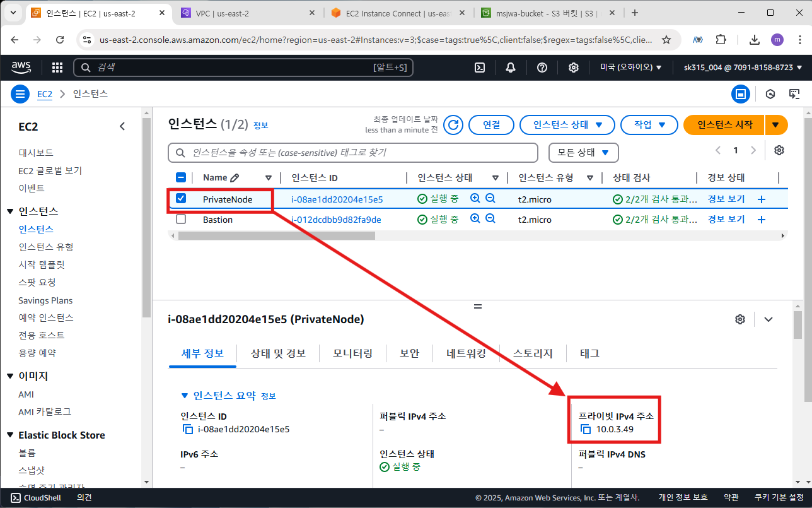The height and width of the screenshot is (508, 812).
Task: Open CloudShell from the top bar icon
Action: pyautogui.click(x=480, y=68)
